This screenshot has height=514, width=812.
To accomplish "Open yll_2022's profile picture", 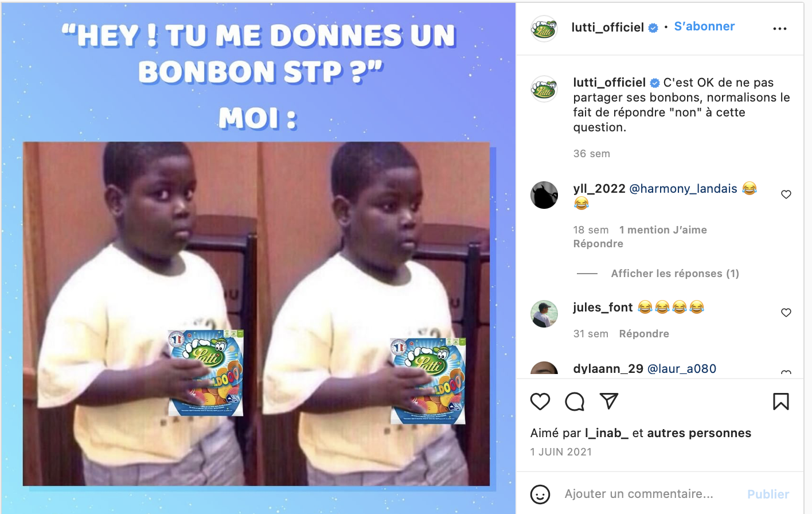I will point(544,195).
